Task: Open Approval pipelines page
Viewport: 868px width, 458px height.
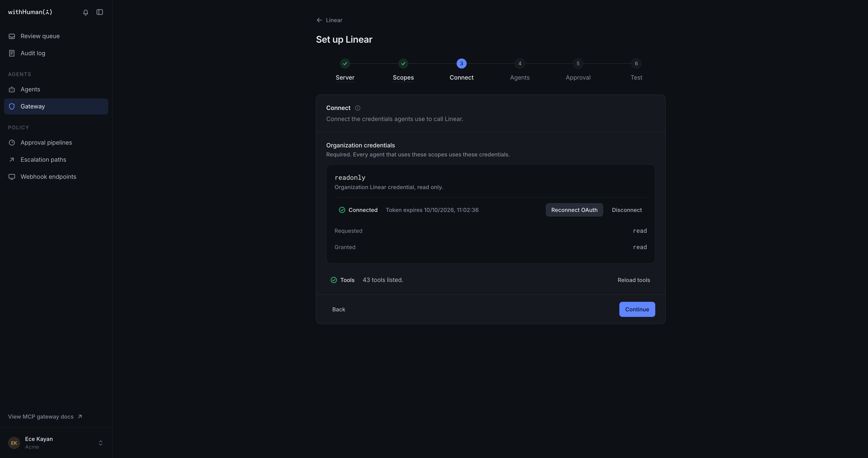Action: 56,142
